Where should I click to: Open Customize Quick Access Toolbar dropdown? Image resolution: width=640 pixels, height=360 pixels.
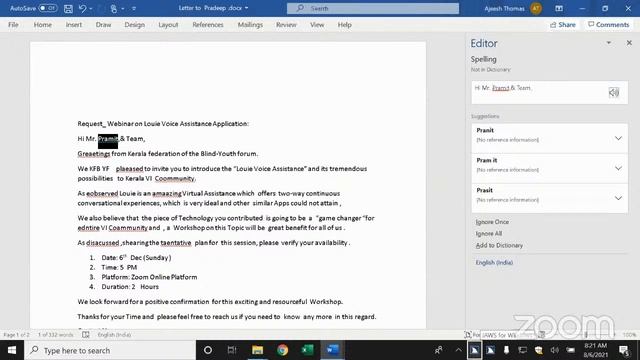133,8
